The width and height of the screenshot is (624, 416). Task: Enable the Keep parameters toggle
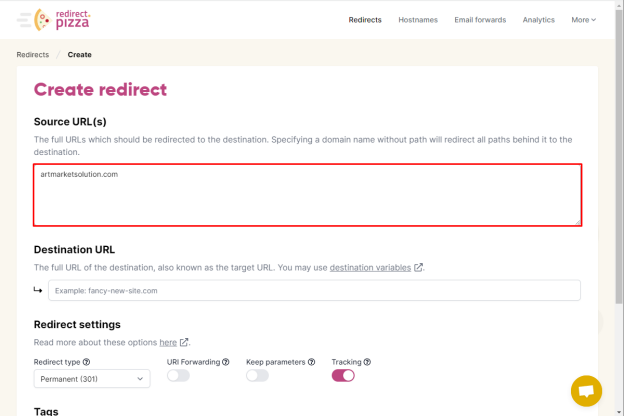tap(257, 375)
